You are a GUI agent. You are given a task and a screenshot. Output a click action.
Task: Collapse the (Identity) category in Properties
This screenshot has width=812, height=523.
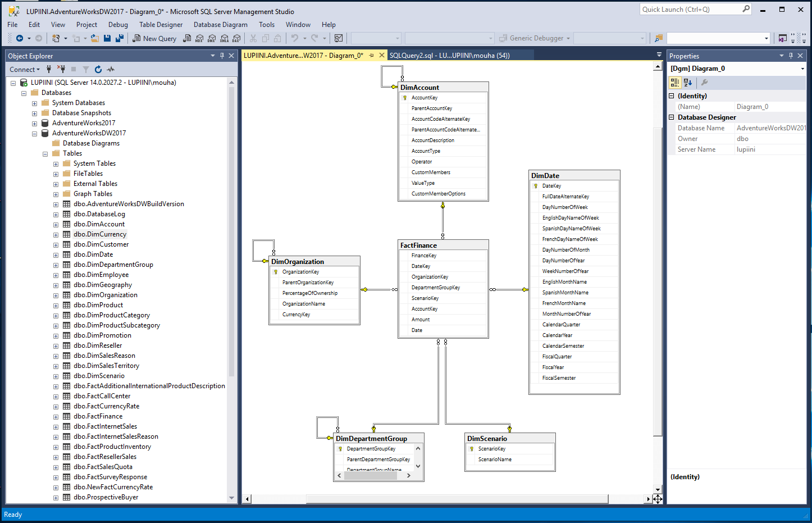(x=671, y=96)
